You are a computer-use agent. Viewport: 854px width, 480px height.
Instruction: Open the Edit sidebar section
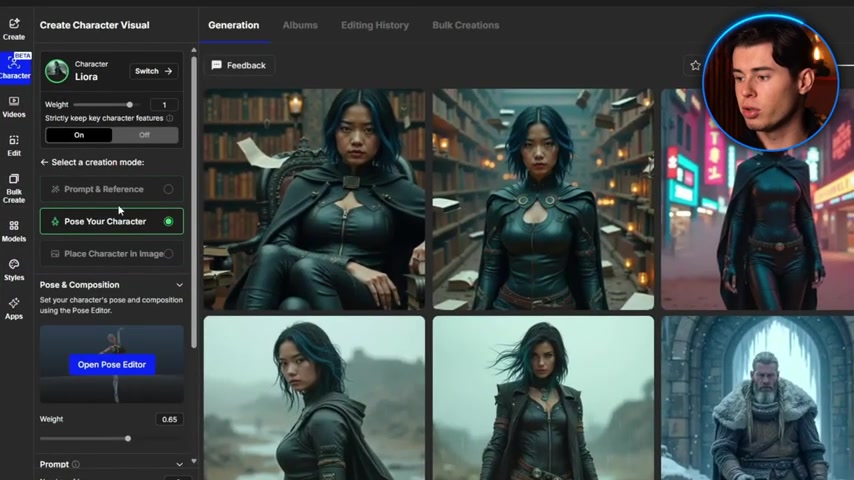pyautogui.click(x=14, y=145)
